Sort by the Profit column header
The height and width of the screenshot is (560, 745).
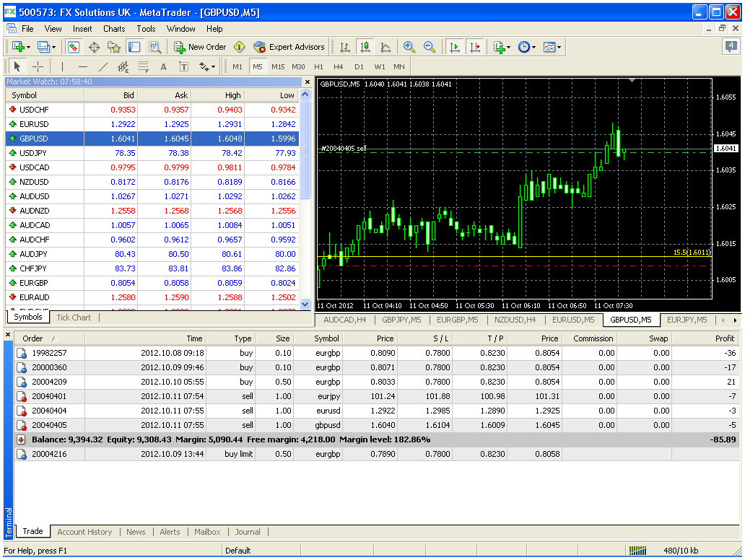(x=706, y=338)
